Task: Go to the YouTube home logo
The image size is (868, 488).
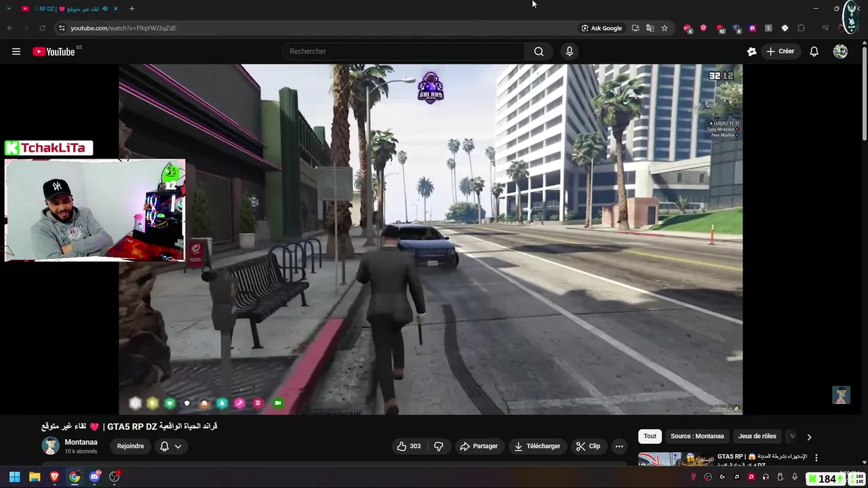Action: click(54, 52)
